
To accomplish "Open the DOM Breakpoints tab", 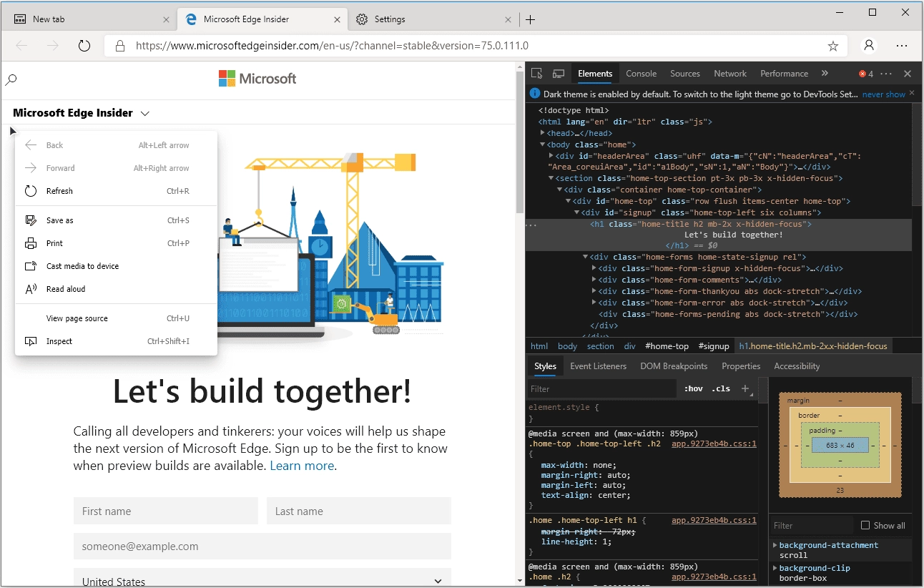I will 674,366.
